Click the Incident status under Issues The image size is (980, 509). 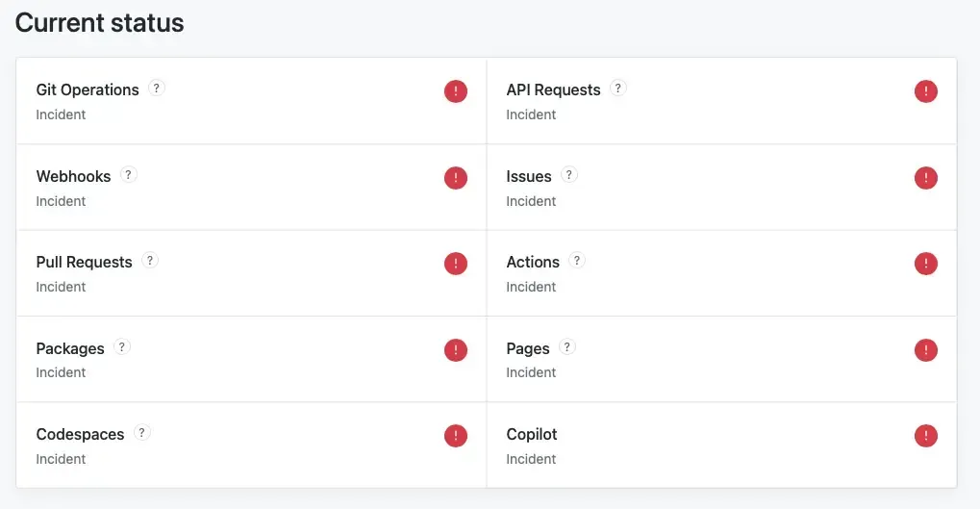(x=531, y=201)
